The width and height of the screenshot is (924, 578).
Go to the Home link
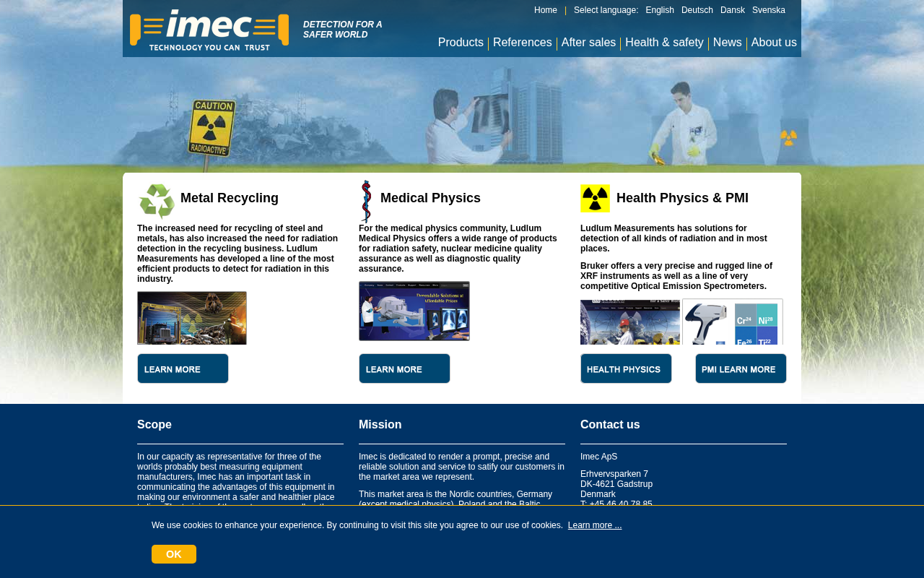point(546,10)
